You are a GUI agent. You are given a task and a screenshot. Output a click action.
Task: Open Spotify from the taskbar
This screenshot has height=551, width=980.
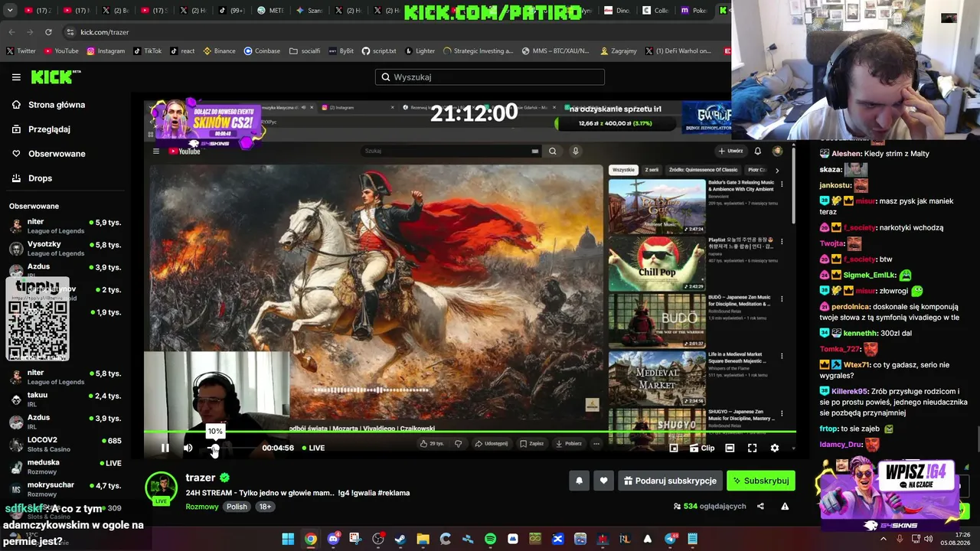coord(490,539)
